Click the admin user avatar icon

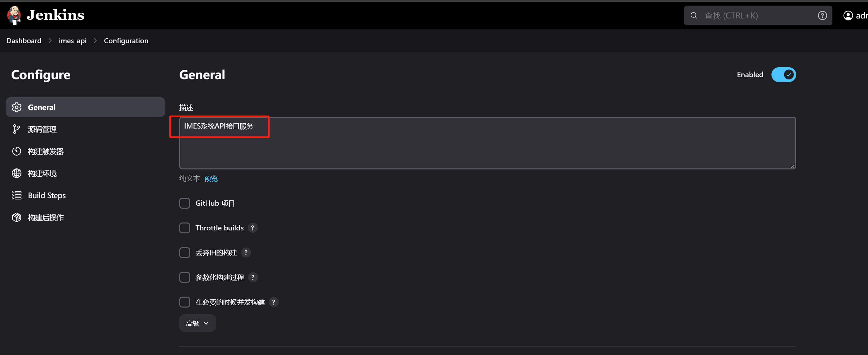(x=848, y=15)
